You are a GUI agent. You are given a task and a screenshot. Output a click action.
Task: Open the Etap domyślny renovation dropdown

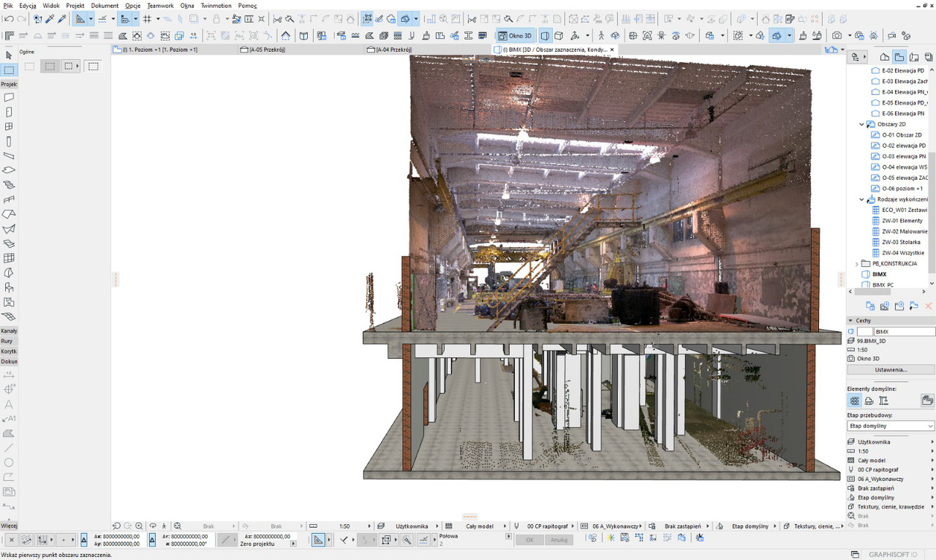click(891, 425)
